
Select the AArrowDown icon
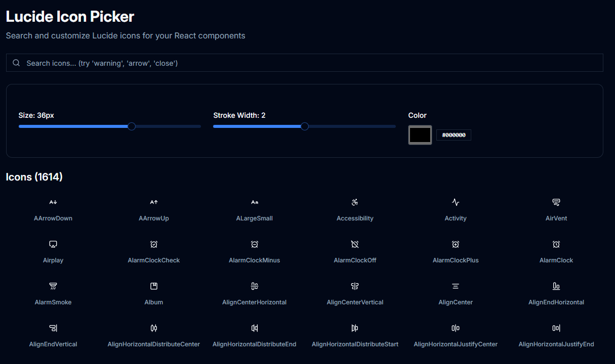(53, 202)
